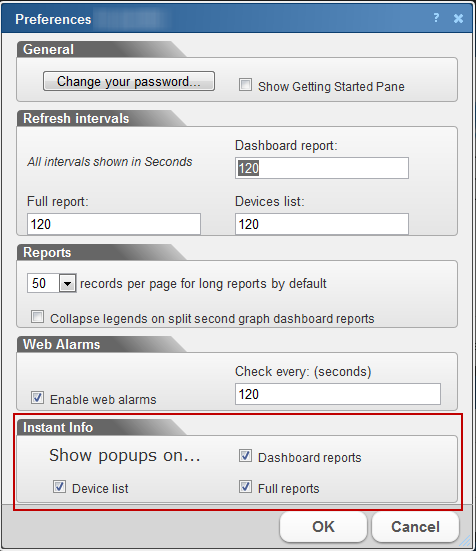Focus the Dashboard report interval field
This screenshot has width=476, height=551.
[x=322, y=168]
